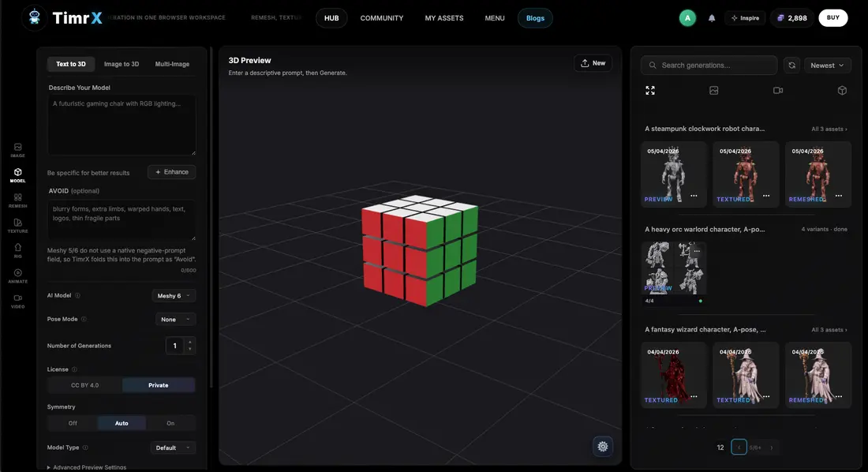
Task: Open the Remesh tool in sidebar
Action: tap(17, 200)
